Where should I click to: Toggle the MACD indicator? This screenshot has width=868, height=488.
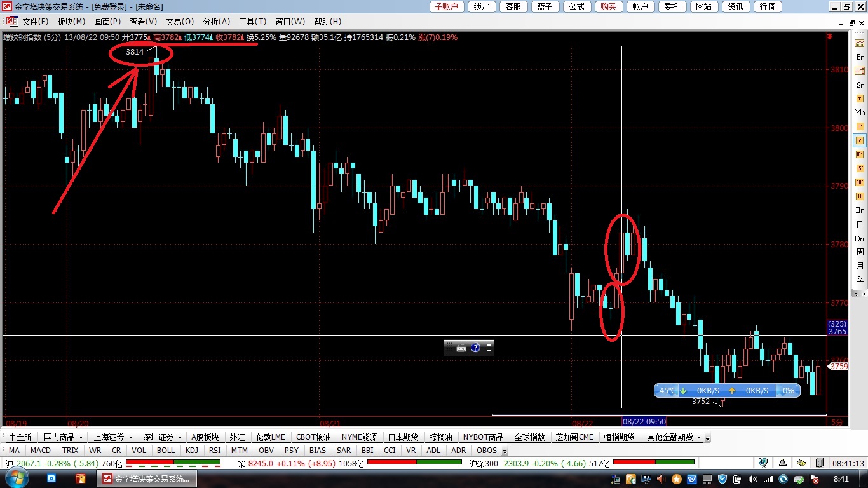41,451
